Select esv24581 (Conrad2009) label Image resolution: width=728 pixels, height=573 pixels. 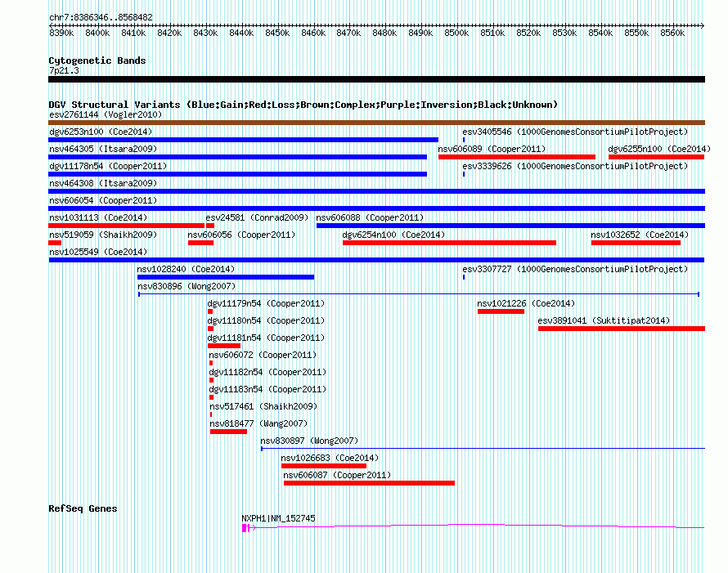coord(257,217)
